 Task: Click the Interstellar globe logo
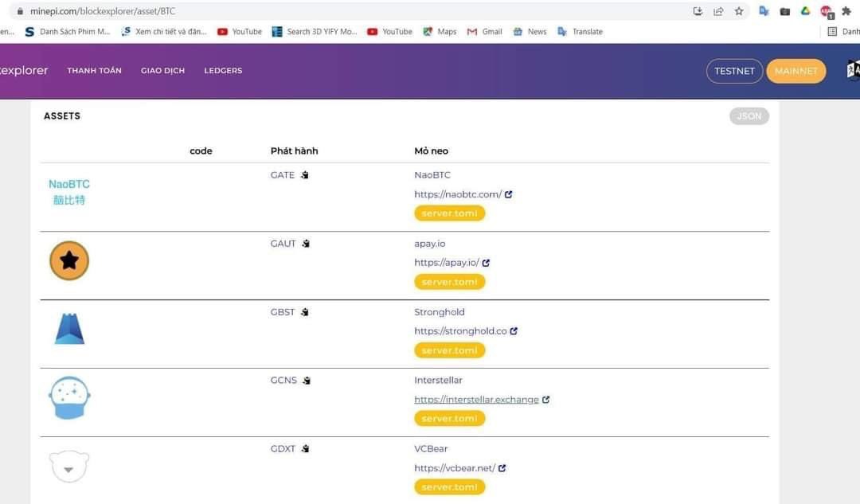pyautogui.click(x=69, y=397)
